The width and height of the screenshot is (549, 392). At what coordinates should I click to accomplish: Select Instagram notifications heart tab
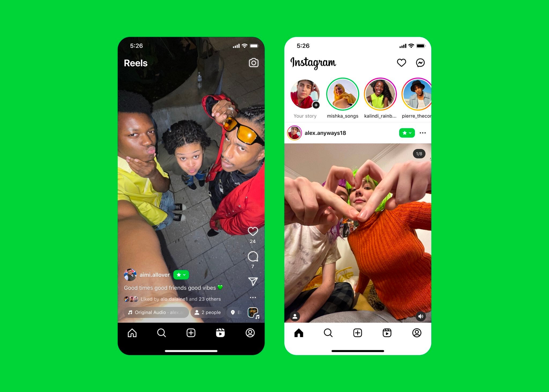tap(402, 63)
